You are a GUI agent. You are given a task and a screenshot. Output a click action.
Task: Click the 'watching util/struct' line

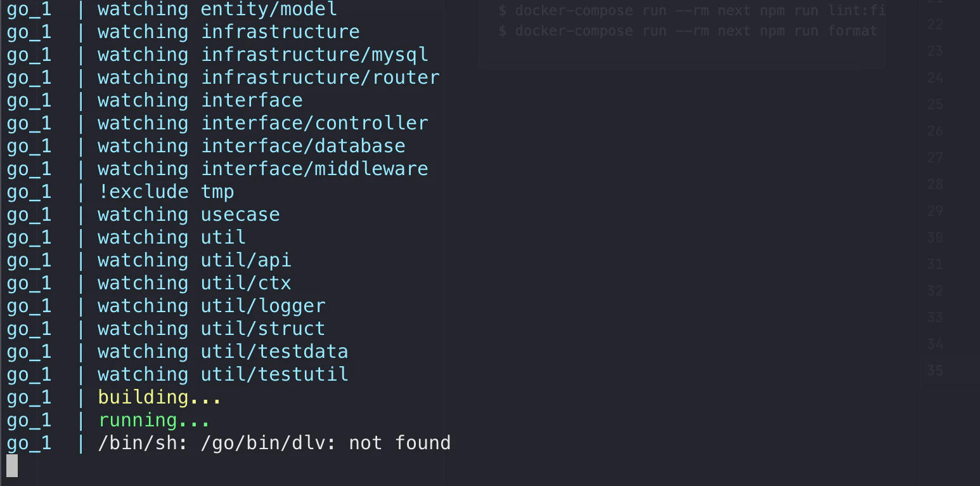(212, 329)
